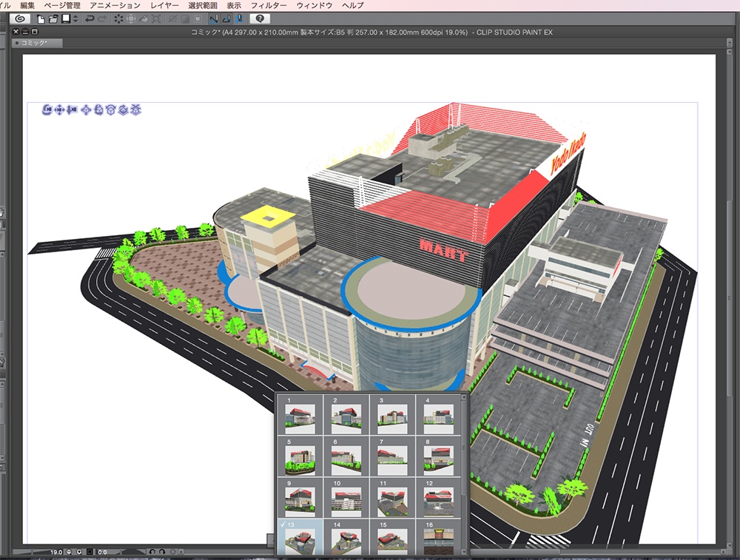This screenshot has width=740, height=560.
Task: Choose camera angle preset 6
Action: coord(346,456)
